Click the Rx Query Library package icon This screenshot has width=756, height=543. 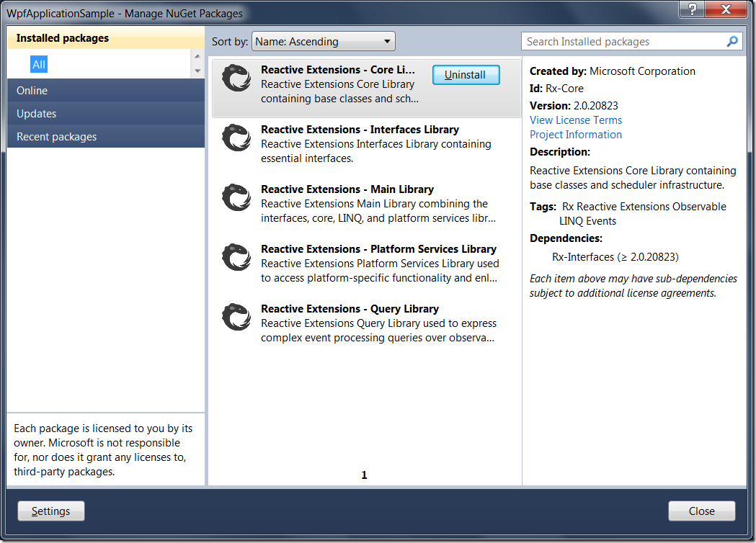pos(236,317)
